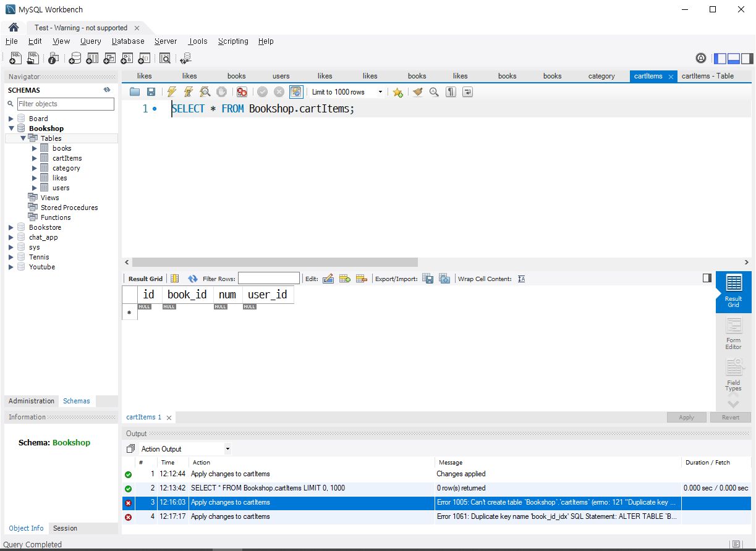This screenshot has height=551, width=756.
Task: Click Rollback transaction X icon
Action: [x=279, y=91]
